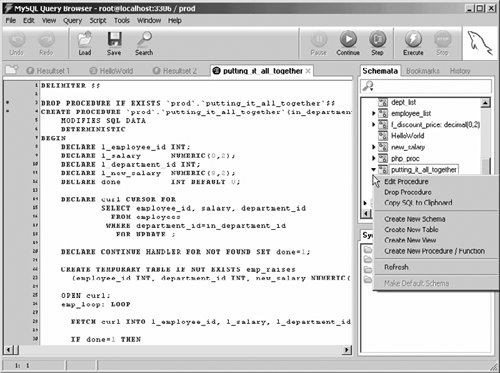
Task: Click the schemata search magnifier icon
Action: coord(368,86)
